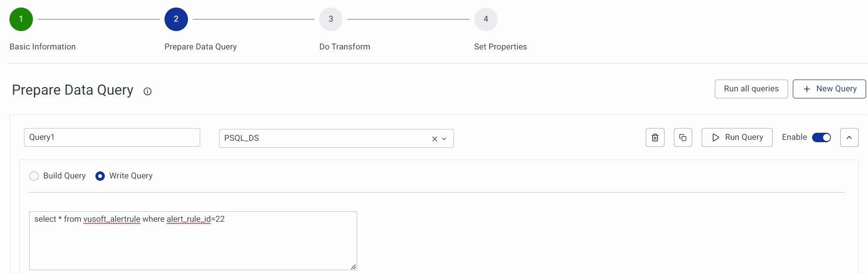Select the Write Query radio button
This screenshot has height=274, width=868.
[100, 176]
